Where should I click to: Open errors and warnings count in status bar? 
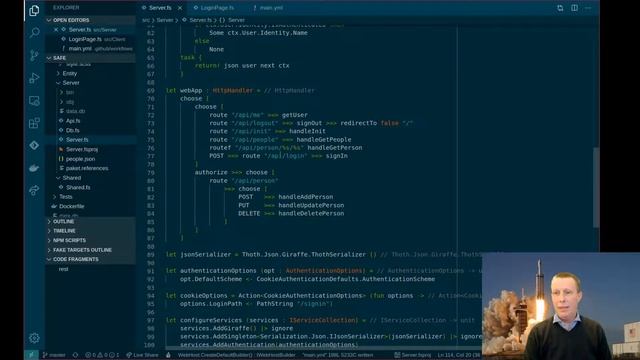pos(102,355)
